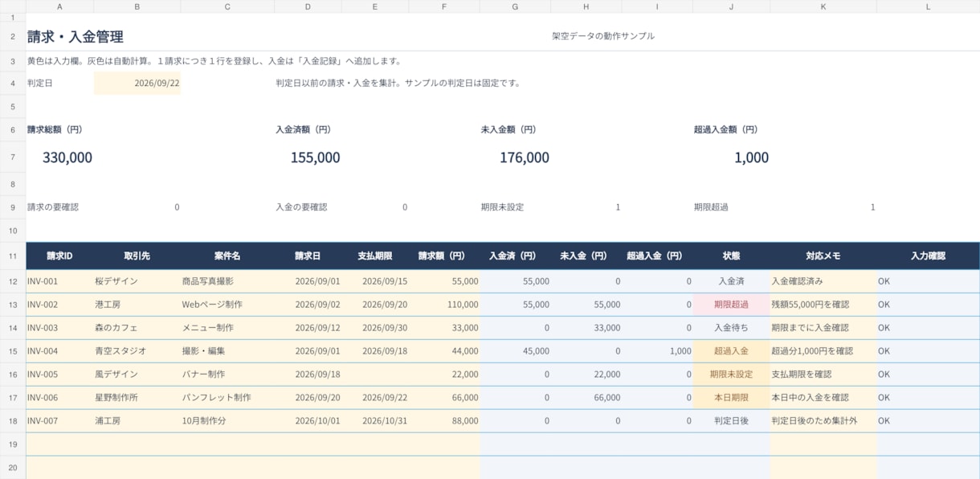The height and width of the screenshot is (479, 980).
Task: Click the 入力確認 table header
Action: click(928, 256)
